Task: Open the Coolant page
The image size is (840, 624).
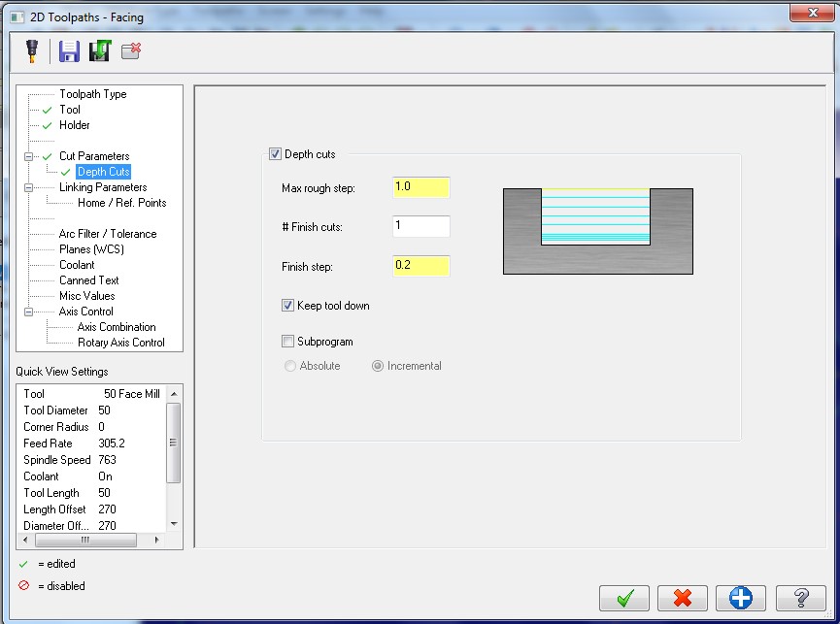Action: pos(77,265)
